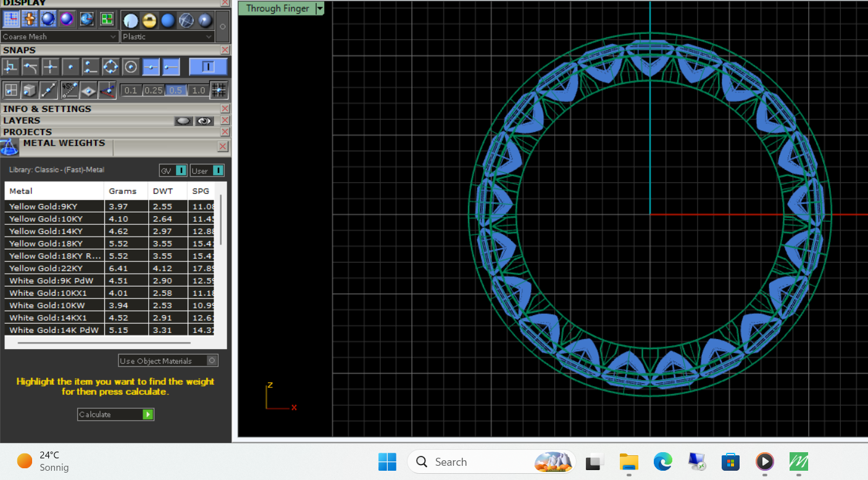868x480 pixels.
Task: Select the gold metal render sphere
Action: [149, 20]
